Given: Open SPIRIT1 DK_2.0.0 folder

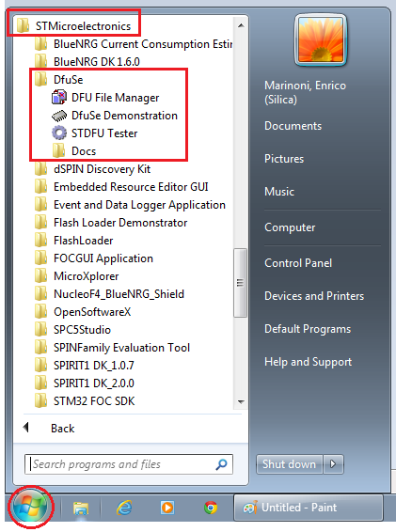Looking at the screenshot, I should coord(85,383).
